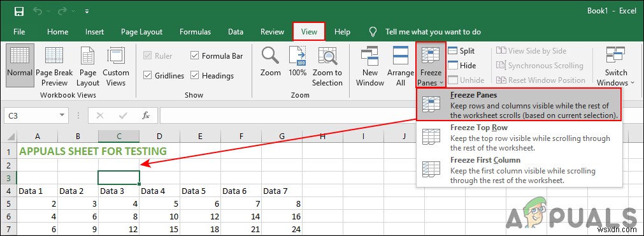Select the Data tab
This screenshot has width=644, height=236.
click(235, 32)
